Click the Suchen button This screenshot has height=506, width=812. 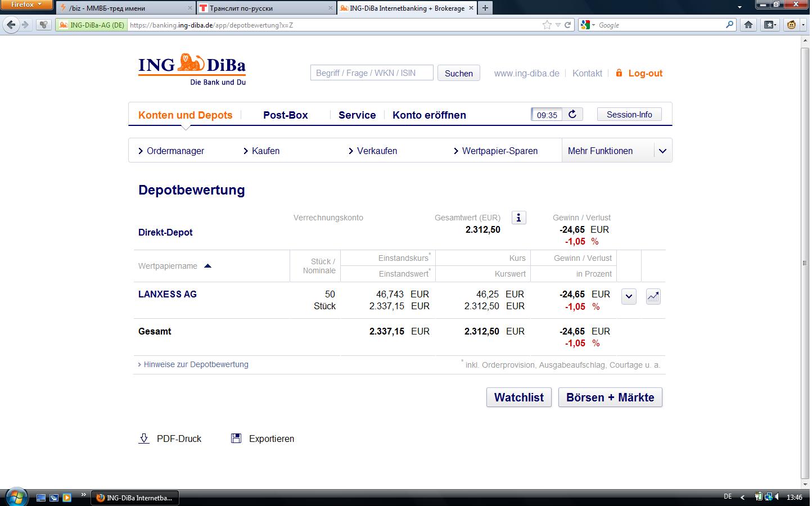click(x=459, y=73)
